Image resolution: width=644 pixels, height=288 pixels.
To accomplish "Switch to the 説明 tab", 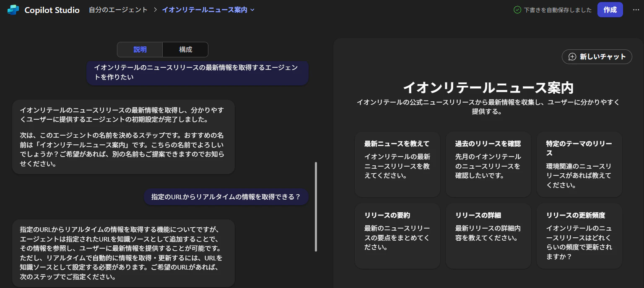I will click(140, 49).
